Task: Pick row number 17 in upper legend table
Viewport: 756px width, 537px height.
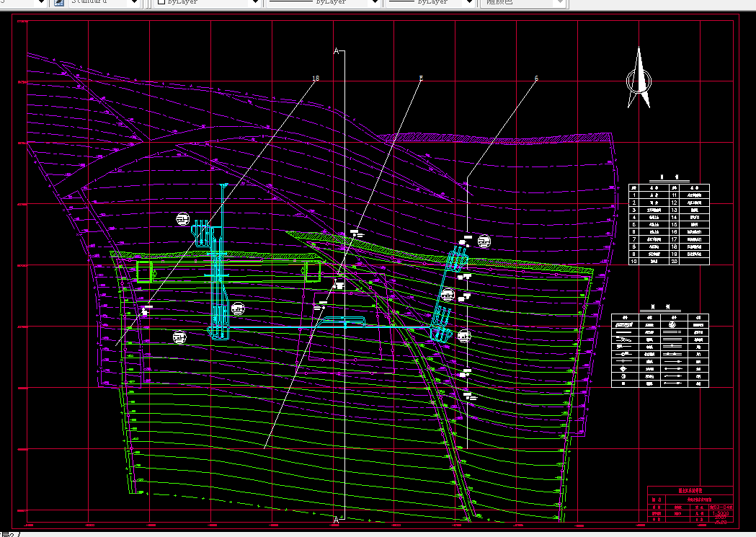Action: [x=674, y=239]
